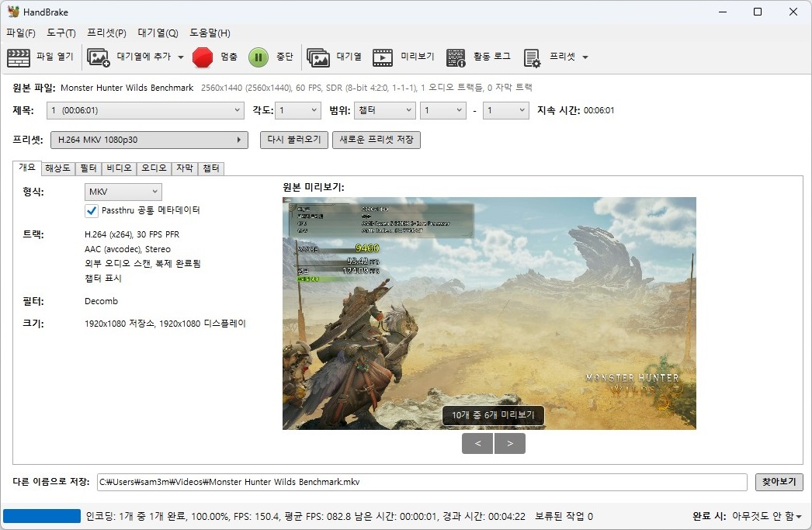Click 외부 오디오 스캔, 복제 완료됨 text
Screen dimensions: 812x530
click(x=142, y=263)
